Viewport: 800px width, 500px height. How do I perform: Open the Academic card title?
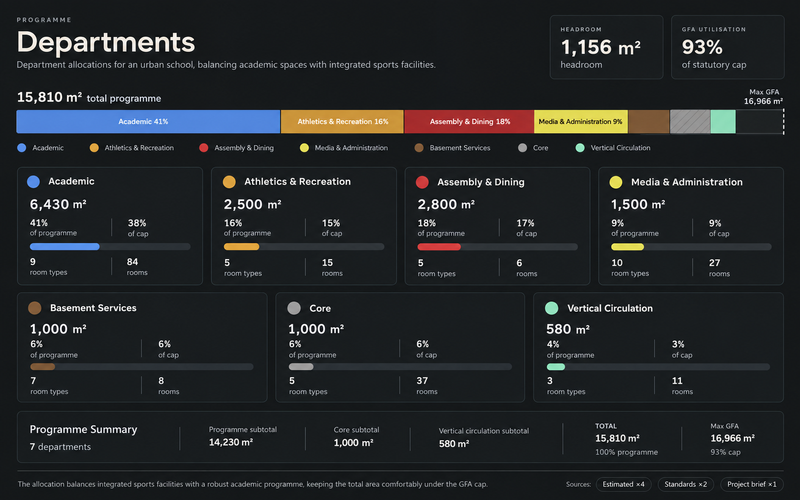coord(71,181)
